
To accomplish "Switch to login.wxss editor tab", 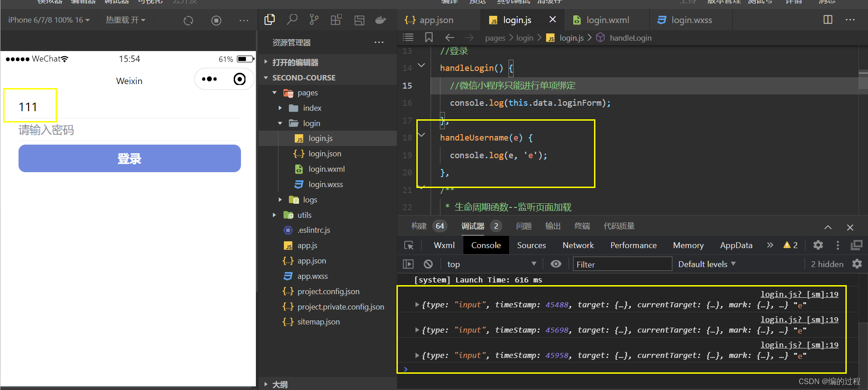I will tap(691, 20).
